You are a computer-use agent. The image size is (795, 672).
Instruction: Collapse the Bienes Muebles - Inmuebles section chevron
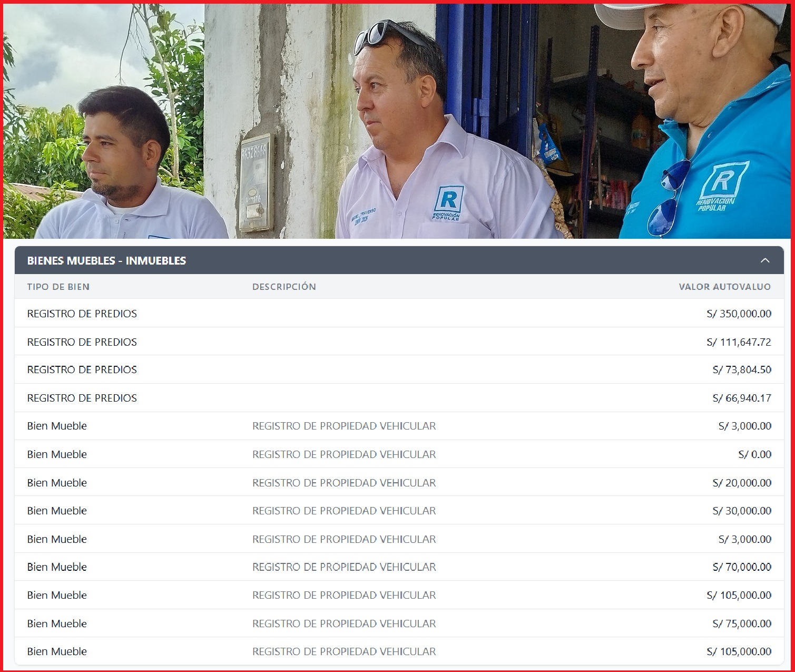[765, 260]
